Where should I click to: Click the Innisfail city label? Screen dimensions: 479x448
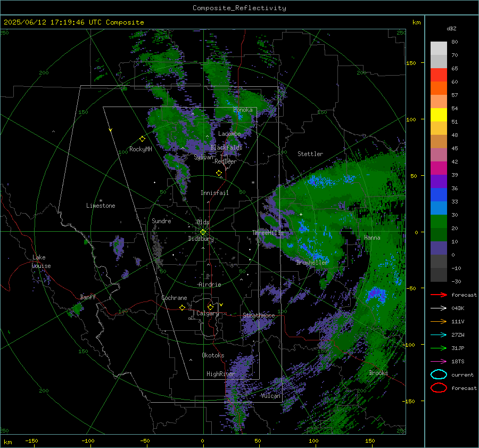(214, 193)
